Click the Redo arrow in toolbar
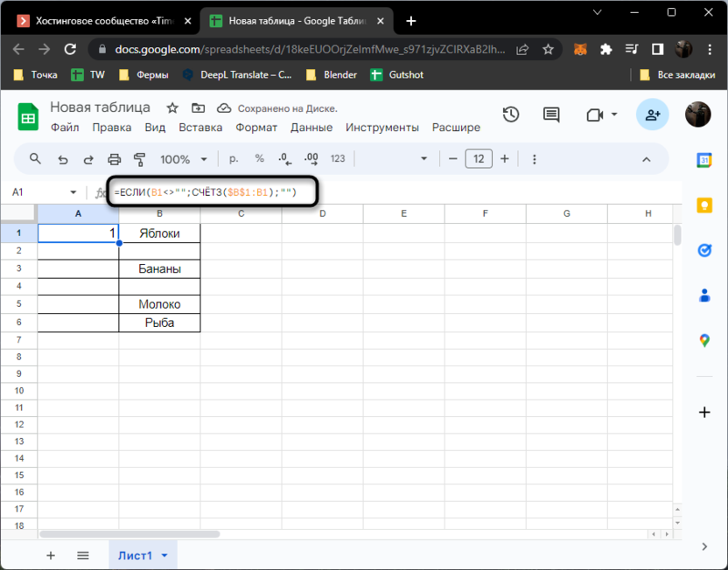Image resolution: width=728 pixels, height=570 pixels. pos(88,159)
